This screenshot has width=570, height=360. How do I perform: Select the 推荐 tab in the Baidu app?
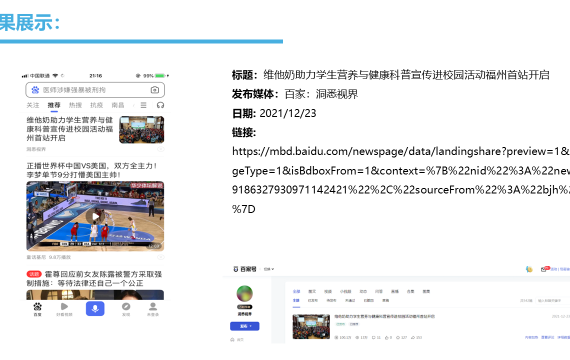(54, 105)
